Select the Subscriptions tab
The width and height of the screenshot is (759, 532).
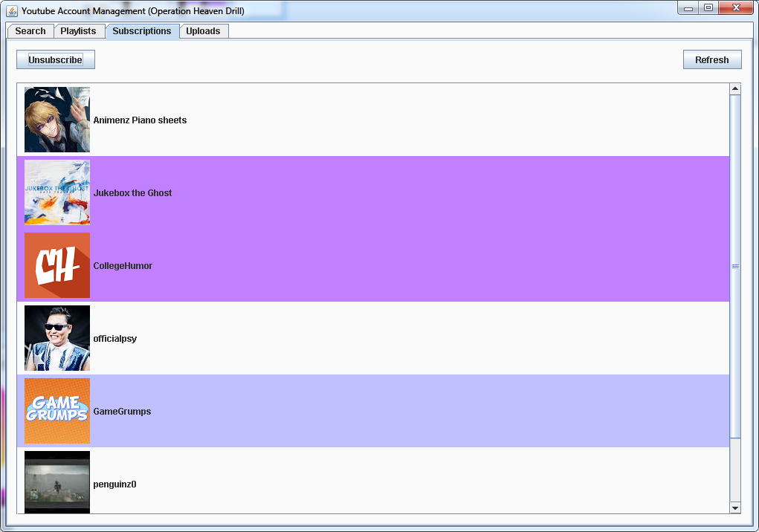click(x=142, y=31)
